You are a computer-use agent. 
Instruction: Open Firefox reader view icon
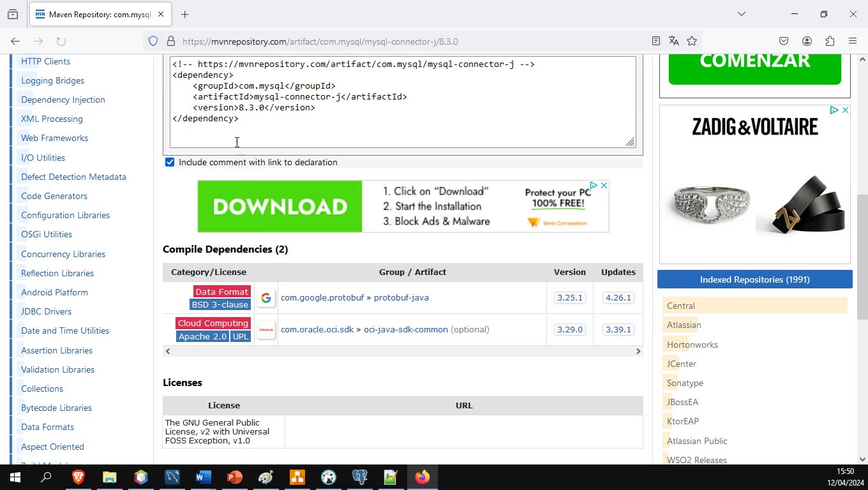[x=655, y=41]
